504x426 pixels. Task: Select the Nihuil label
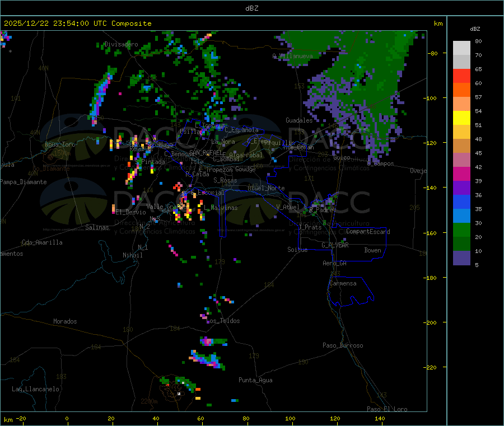(x=132, y=255)
